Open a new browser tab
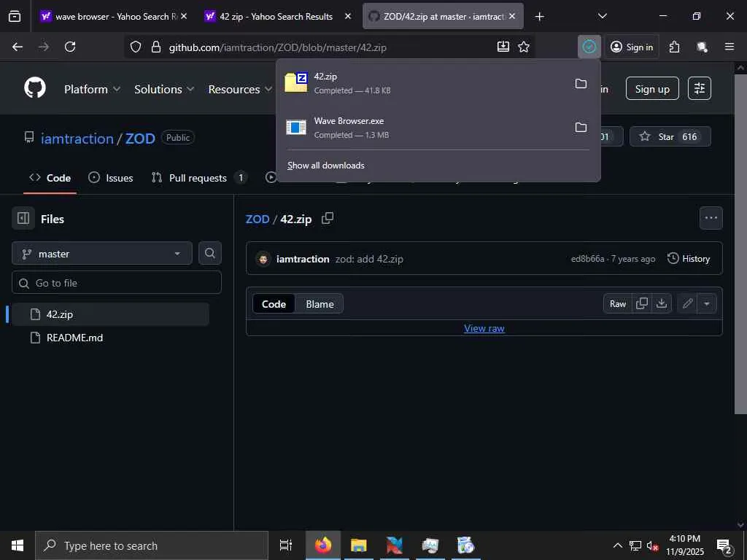 [x=539, y=16]
